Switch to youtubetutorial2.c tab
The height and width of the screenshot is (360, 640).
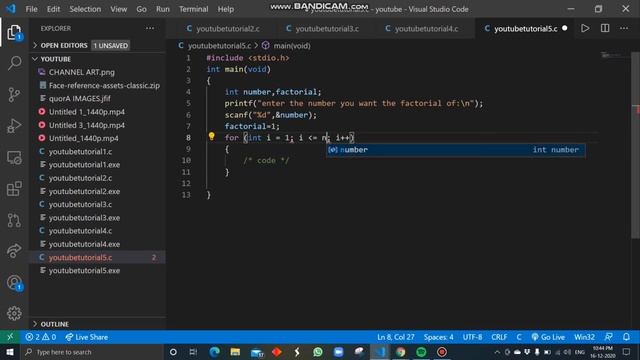pyautogui.click(x=223, y=29)
